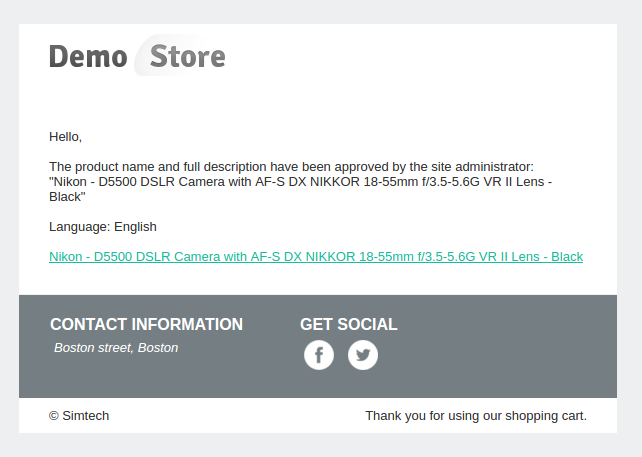642x457 pixels.
Task: Click the "Hello," greeting text
Action: [x=66, y=137]
